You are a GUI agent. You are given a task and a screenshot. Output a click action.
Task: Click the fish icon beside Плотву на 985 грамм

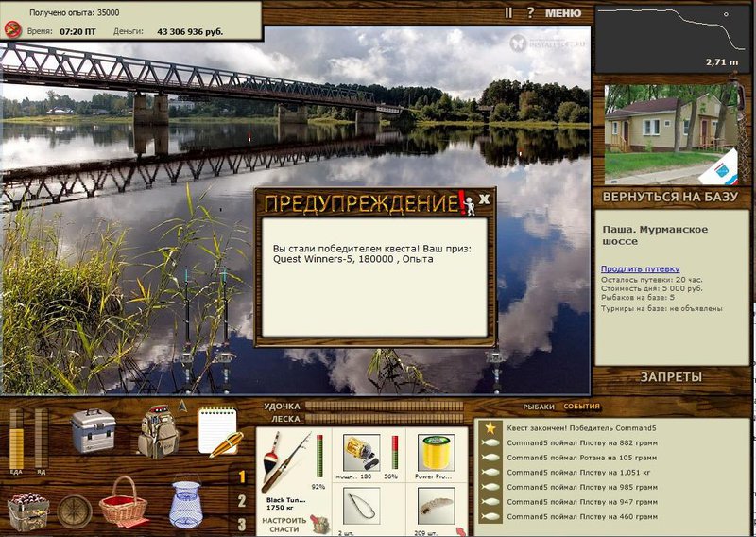coord(490,487)
